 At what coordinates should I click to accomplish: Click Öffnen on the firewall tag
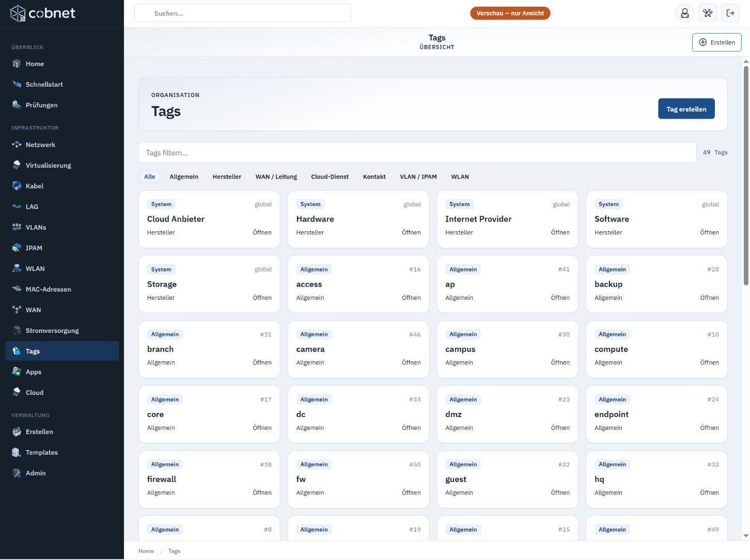point(262,493)
